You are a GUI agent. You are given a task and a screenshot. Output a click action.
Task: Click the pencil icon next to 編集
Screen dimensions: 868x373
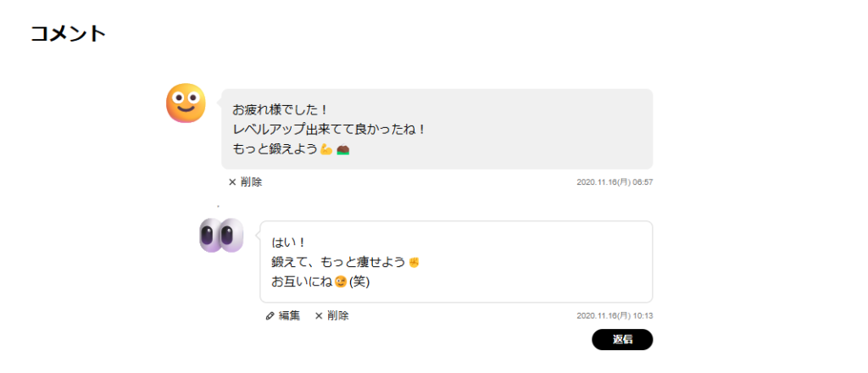(x=270, y=316)
